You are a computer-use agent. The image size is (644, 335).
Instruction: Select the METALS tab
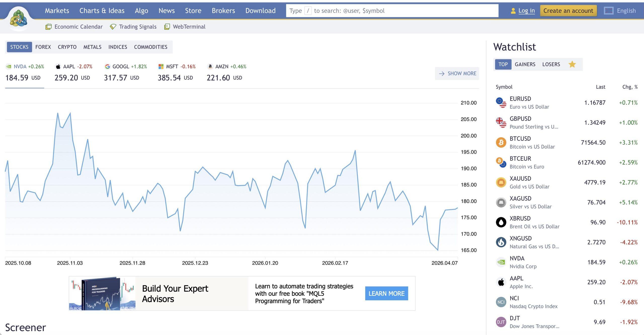tap(92, 47)
